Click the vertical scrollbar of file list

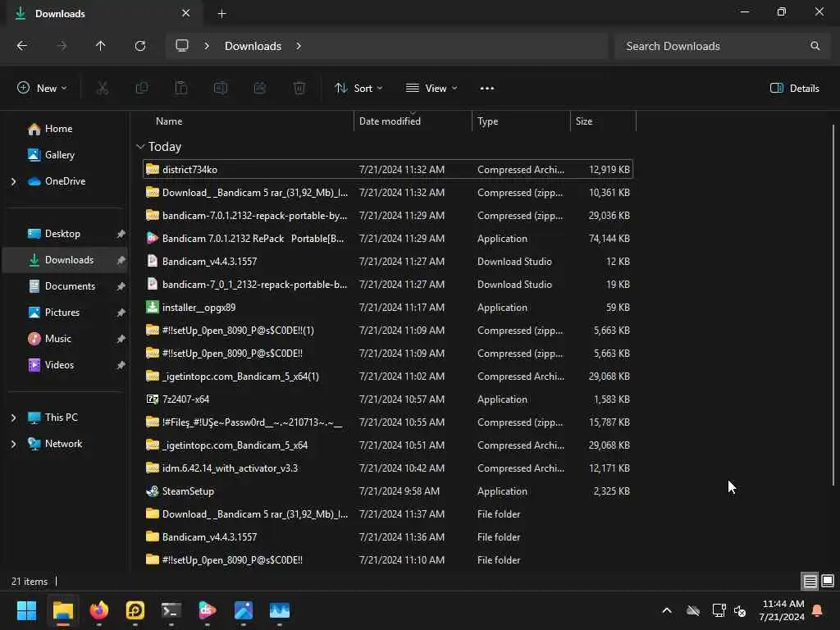point(833,305)
